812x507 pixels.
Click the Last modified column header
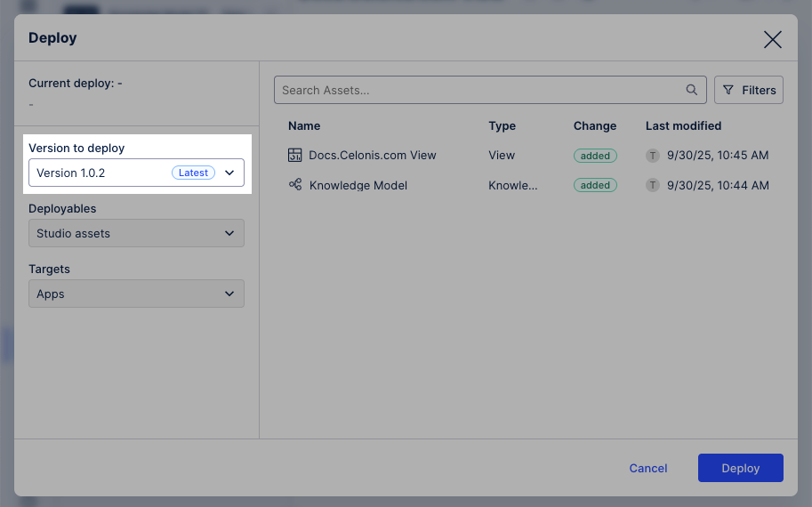pos(683,125)
